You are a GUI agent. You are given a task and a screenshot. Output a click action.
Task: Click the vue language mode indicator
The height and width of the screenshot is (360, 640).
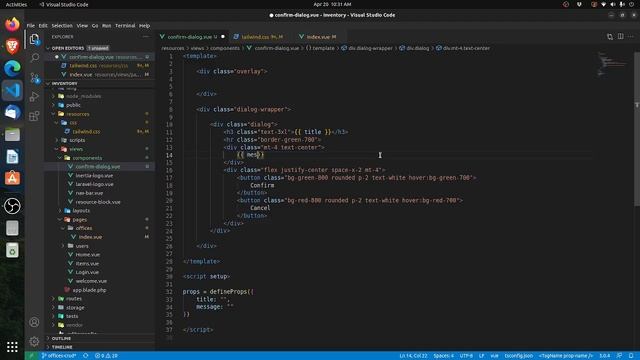494,356
